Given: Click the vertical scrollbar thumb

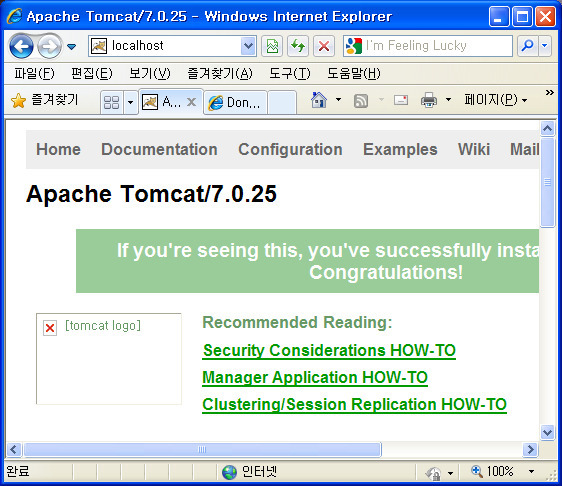Looking at the screenshot, I should [547, 182].
